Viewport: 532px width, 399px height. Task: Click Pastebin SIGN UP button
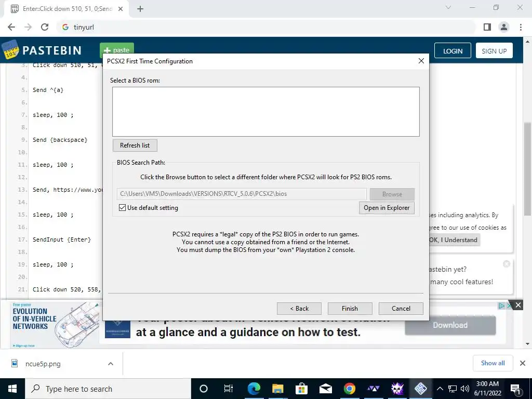(x=494, y=50)
